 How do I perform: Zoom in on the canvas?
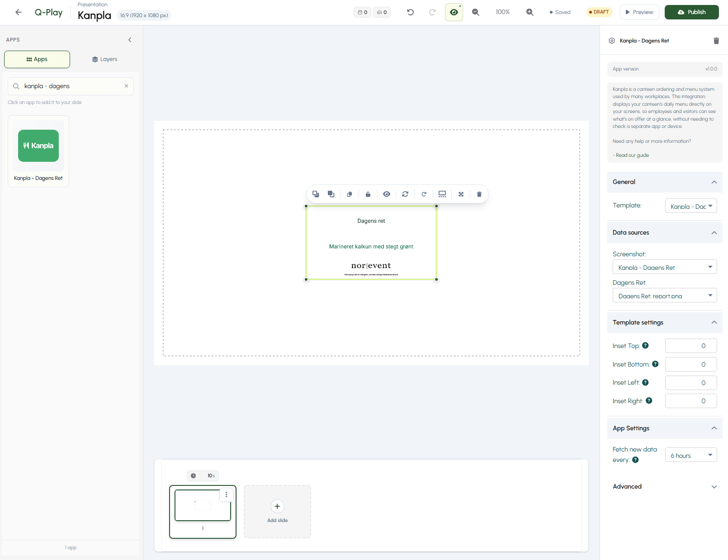click(x=530, y=12)
